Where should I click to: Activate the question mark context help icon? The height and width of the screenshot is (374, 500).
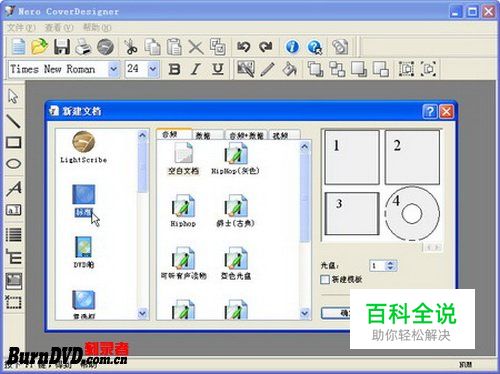tap(315, 47)
